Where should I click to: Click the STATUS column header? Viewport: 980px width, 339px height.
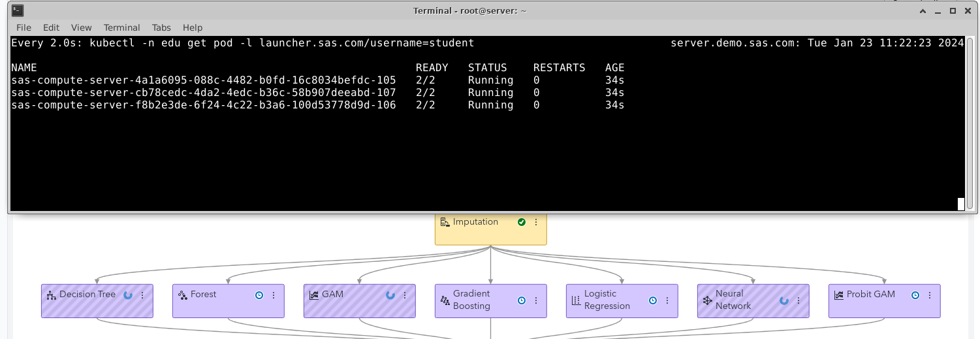[487, 68]
